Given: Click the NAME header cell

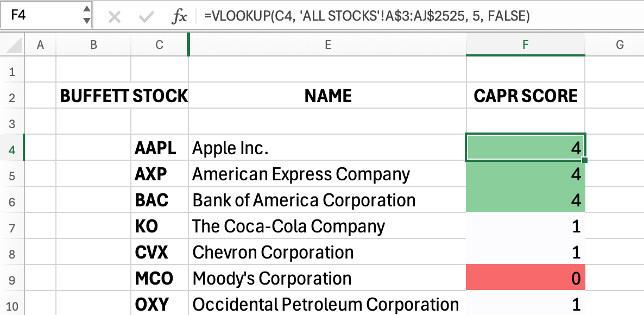Looking at the screenshot, I should [327, 97].
